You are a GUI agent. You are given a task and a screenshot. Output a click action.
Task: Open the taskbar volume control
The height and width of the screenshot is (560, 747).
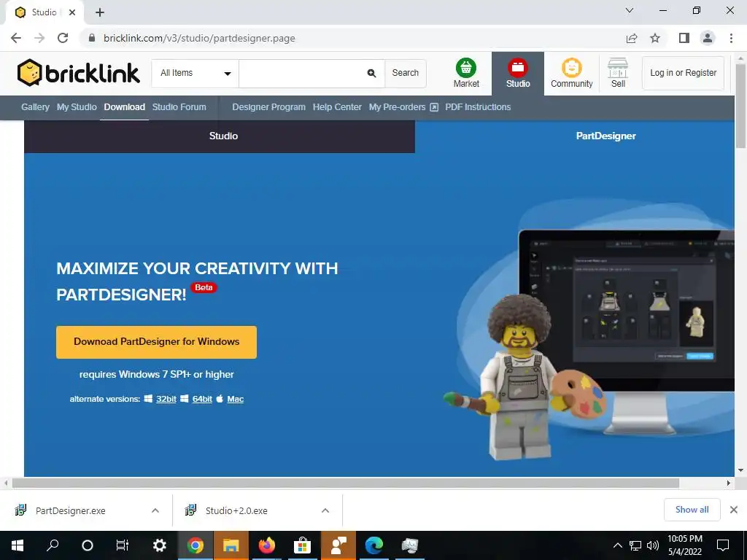(653, 545)
